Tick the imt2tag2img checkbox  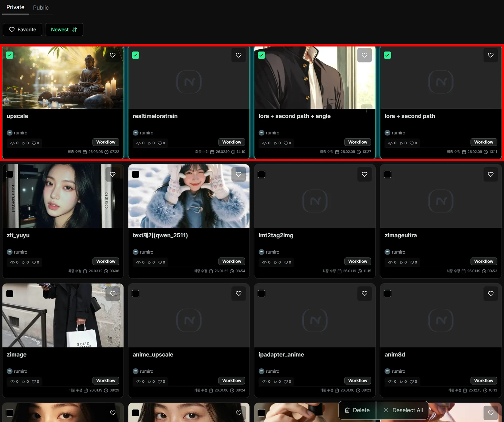tap(261, 174)
